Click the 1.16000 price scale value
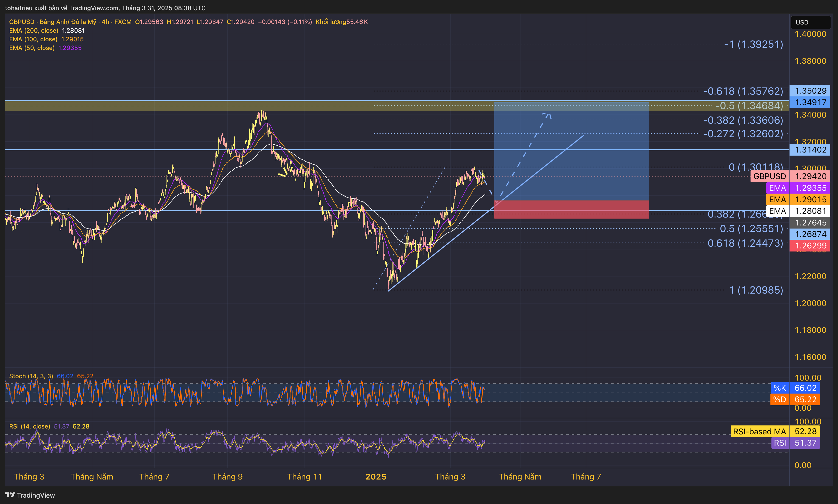 (x=810, y=357)
